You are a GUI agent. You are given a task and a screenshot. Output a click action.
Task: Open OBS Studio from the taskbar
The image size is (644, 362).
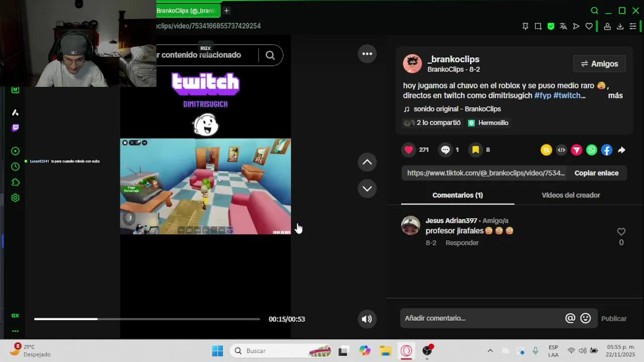point(427,351)
